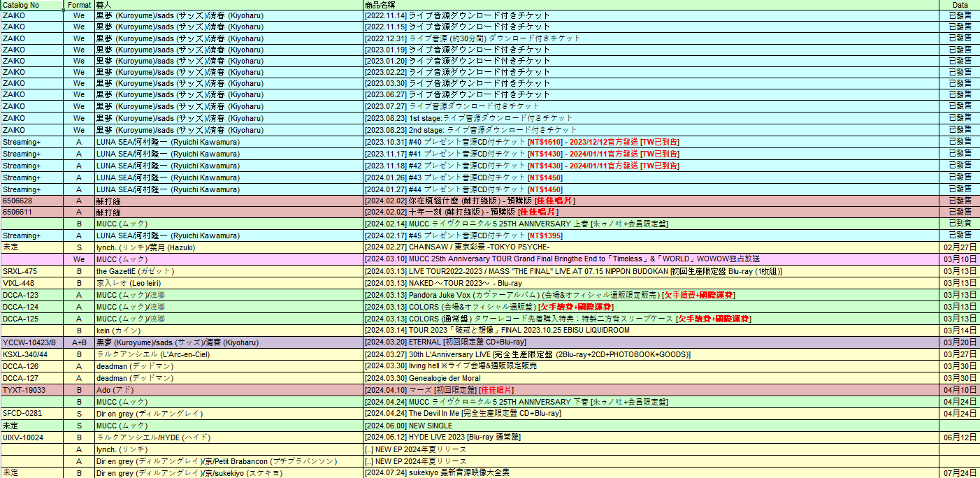Screen dimensions: 980x478
Task: Click the '03月27日' date cell
Action: pyautogui.click(x=960, y=354)
